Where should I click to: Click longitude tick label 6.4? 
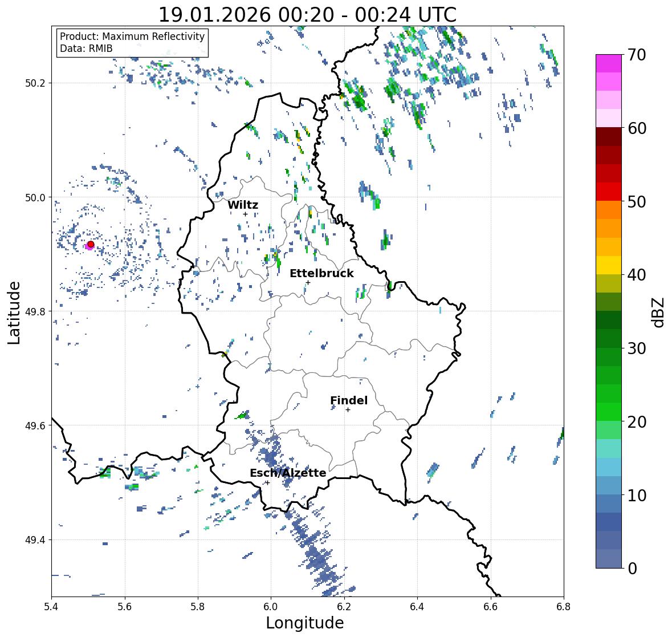[417, 607]
